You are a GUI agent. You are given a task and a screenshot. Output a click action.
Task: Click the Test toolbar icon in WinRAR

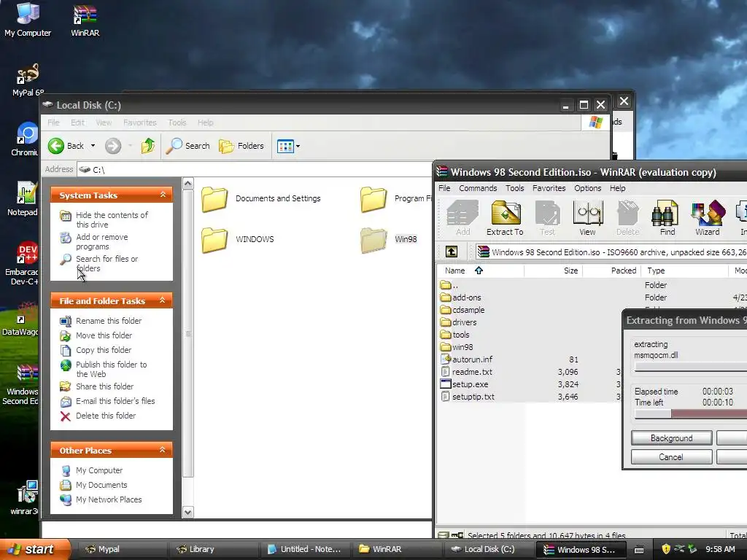click(x=547, y=218)
